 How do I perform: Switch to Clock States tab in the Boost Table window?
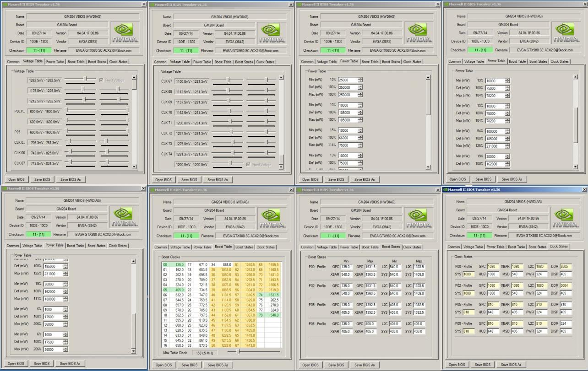click(x=265, y=247)
